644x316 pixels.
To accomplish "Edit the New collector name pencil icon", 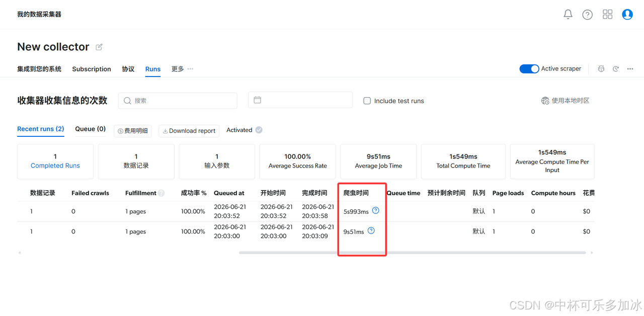I will pos(99,47).
